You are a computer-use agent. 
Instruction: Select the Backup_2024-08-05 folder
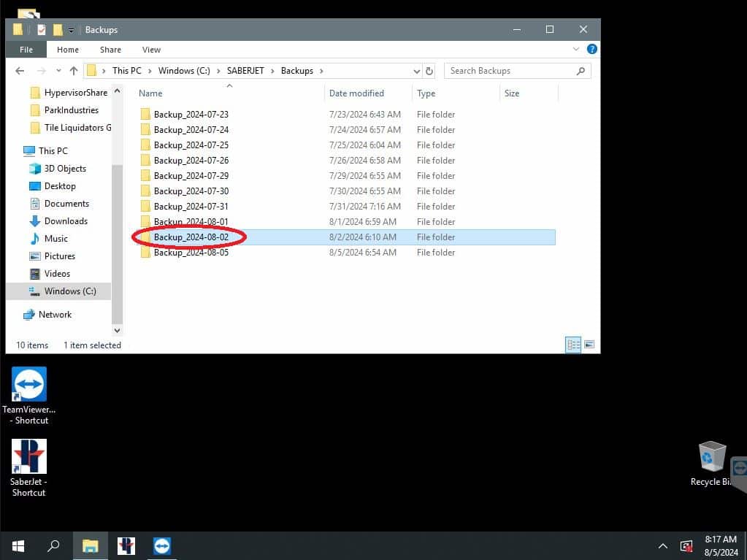pos(191,253)
